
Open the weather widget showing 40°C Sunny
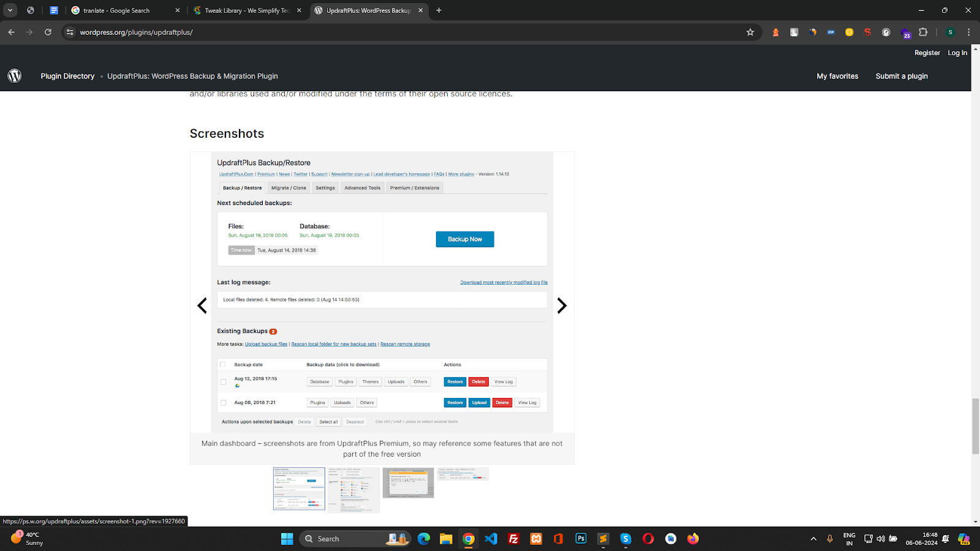pos(28,539)
